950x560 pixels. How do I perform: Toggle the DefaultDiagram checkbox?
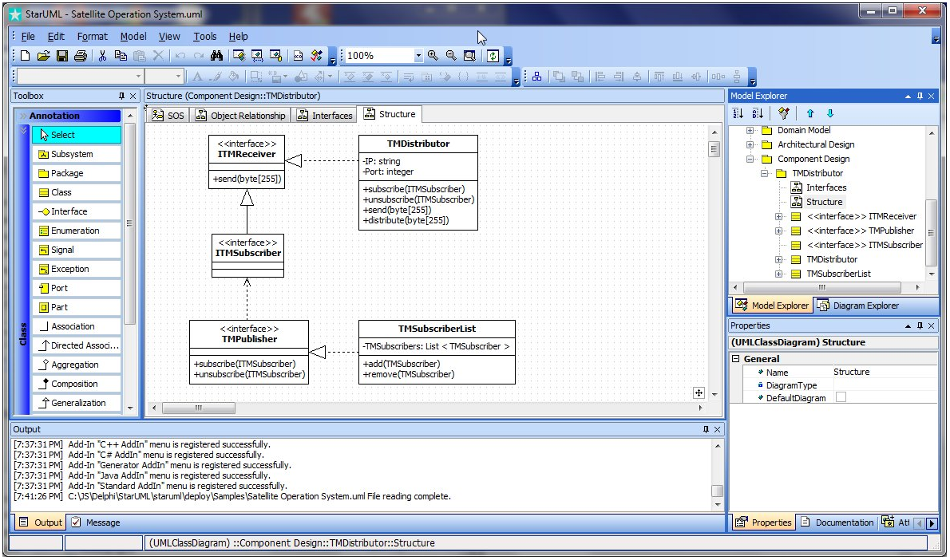(841, 397)
